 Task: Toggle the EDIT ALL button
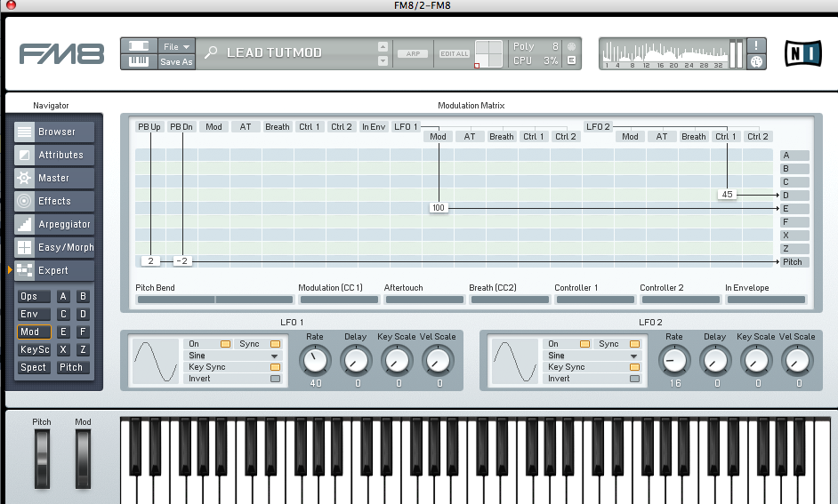coord(455,54)
